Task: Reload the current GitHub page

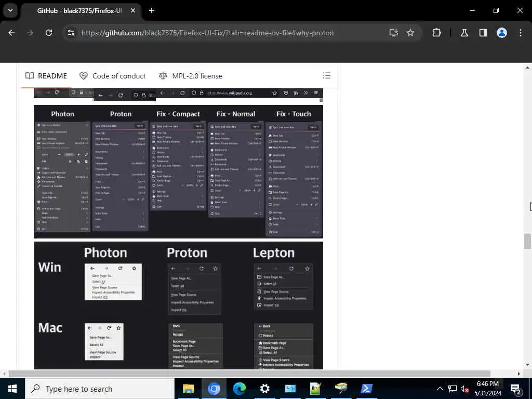Action: pyautogui.click(x=49, y=33)
